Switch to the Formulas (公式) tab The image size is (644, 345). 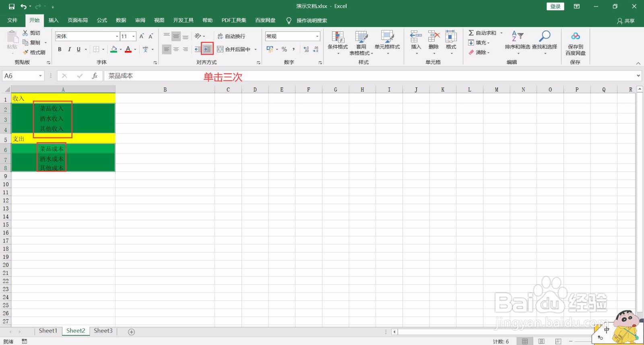pos(102,20)
